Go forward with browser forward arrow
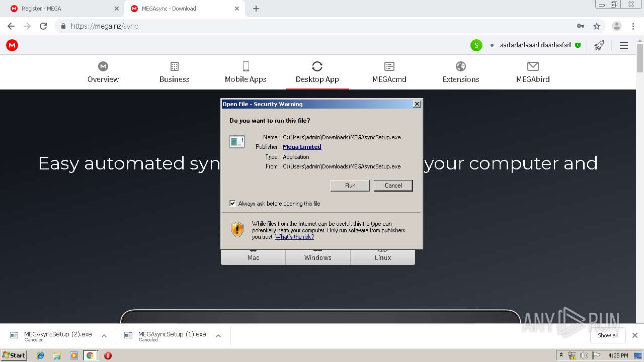Screen dimensions: 644x362 [27, 26]
